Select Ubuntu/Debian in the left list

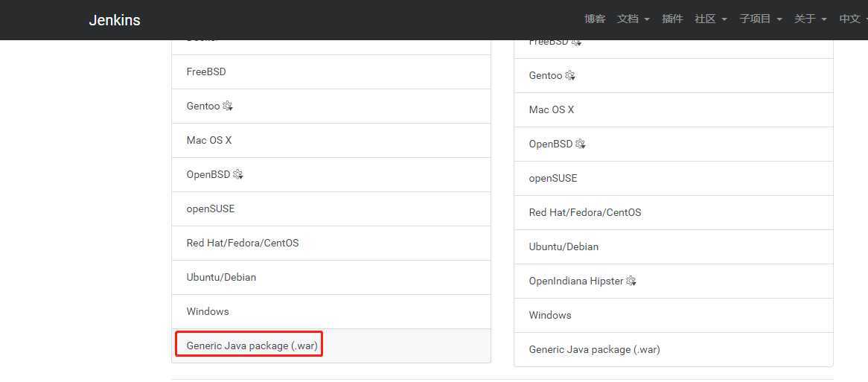(x=221, y=277)
